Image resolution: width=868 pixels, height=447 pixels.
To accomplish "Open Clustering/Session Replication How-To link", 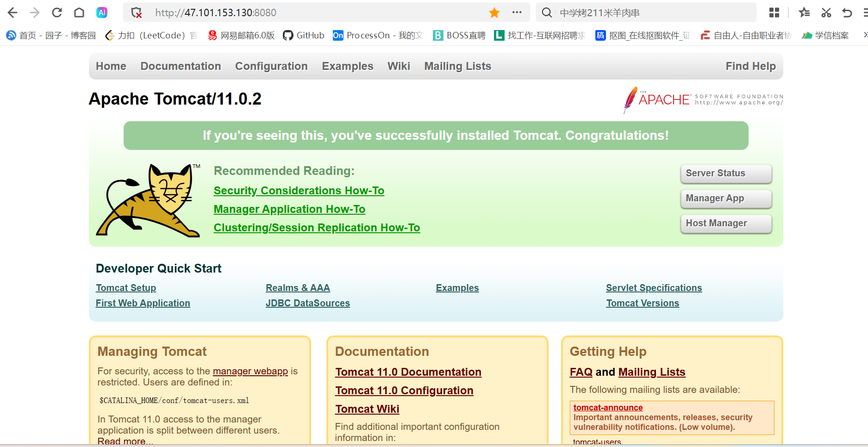I will pos(317,228).
